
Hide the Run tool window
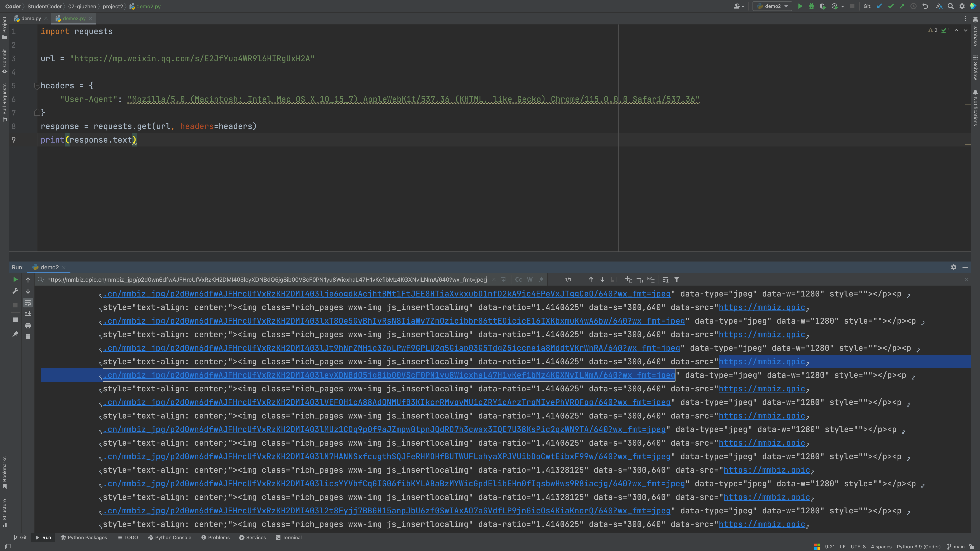965,267
